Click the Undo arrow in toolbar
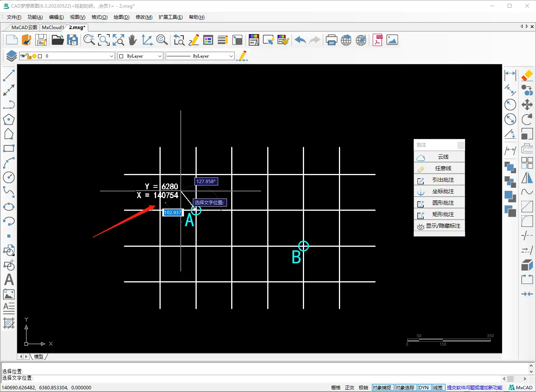Viewport: 536px width, 392px height. (x=300, y=40)
